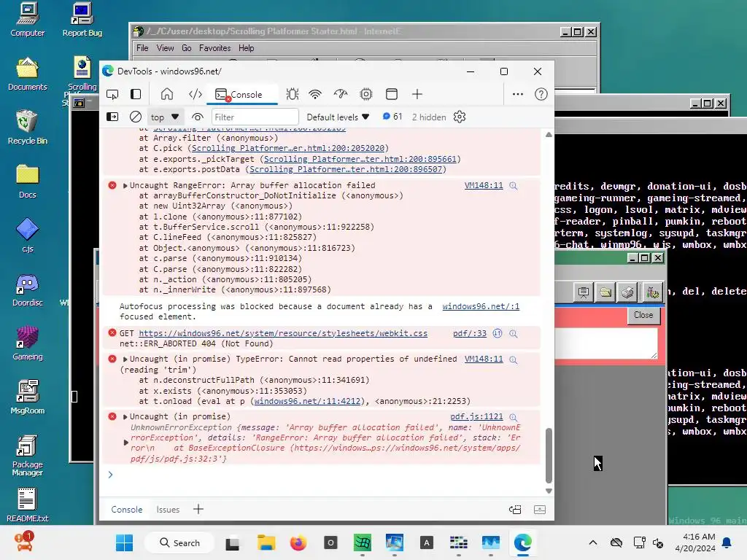This screenshot has width=747, height=560.
Task: Click the console vertical scrollbar thumb
Action: pos(549,455)
